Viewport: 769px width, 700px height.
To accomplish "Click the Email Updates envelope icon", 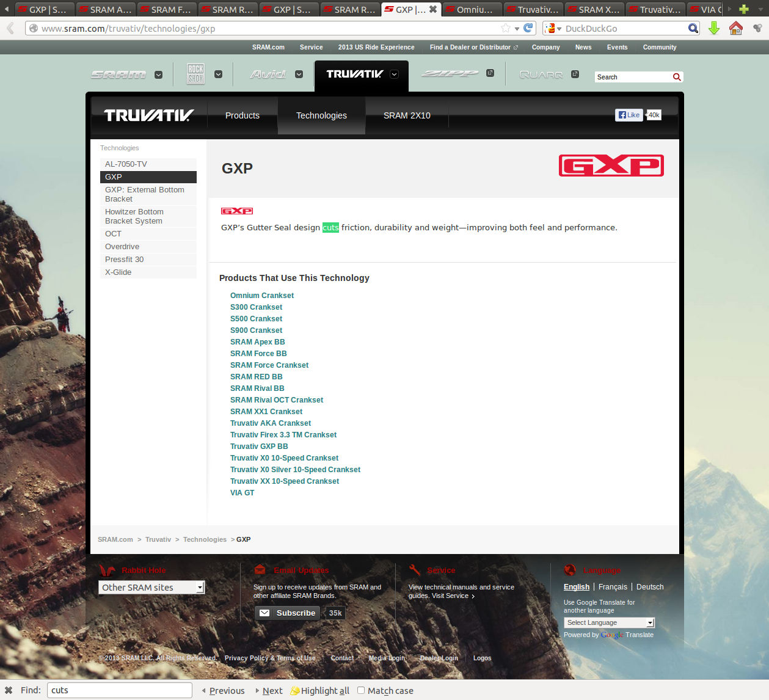I will pyautogui.click(x=260, y=570).
